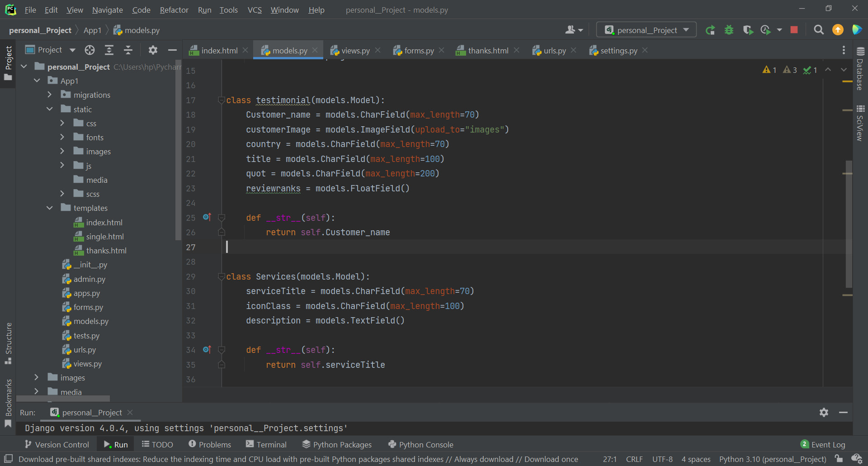Expand the migrations folder
Image resolution: width=868 pixels, height=466 pixels.
click(50, 95)
